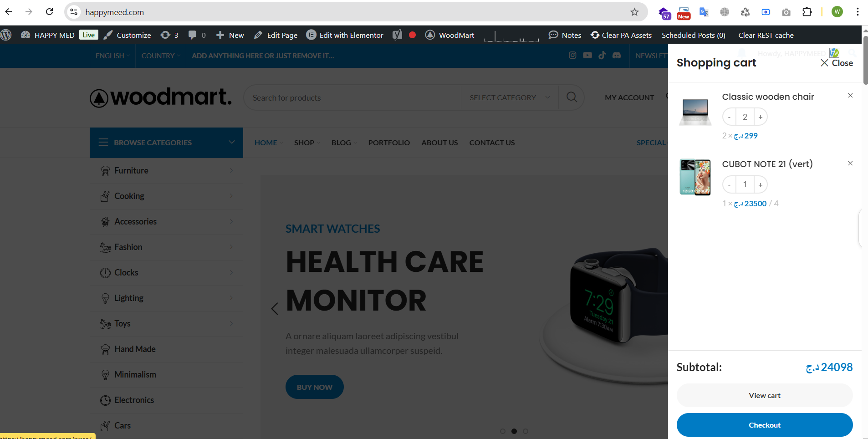Open the English language dropdown
This screenshot has height=439, width=868.
(x=112, y=56)
